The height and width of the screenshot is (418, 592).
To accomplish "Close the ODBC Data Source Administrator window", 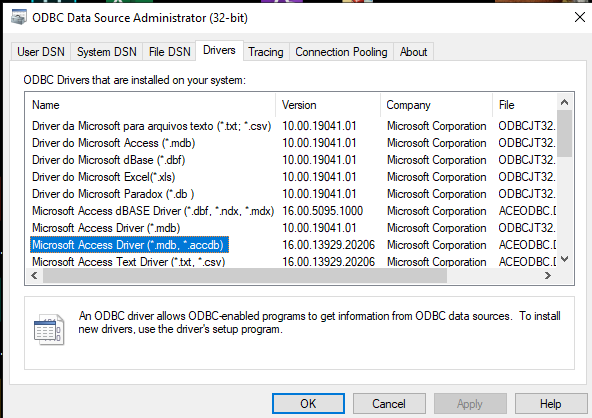I will click(x=580, y=17).
